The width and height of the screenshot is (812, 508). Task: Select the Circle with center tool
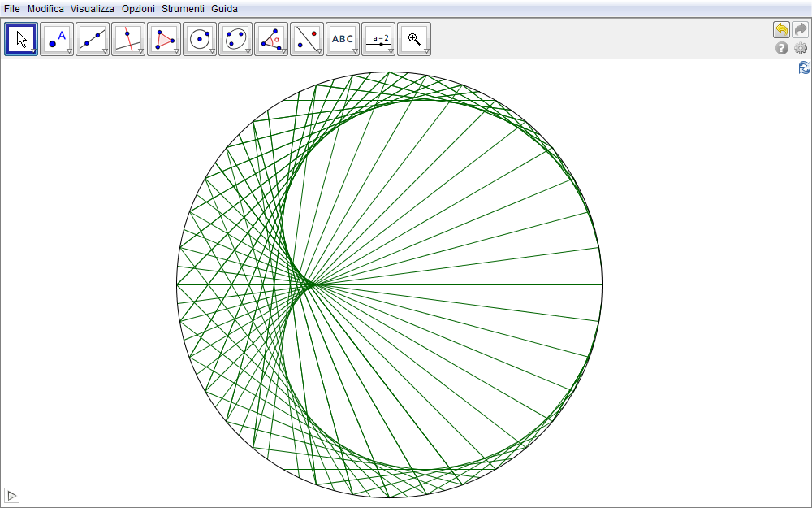point(200,39)
